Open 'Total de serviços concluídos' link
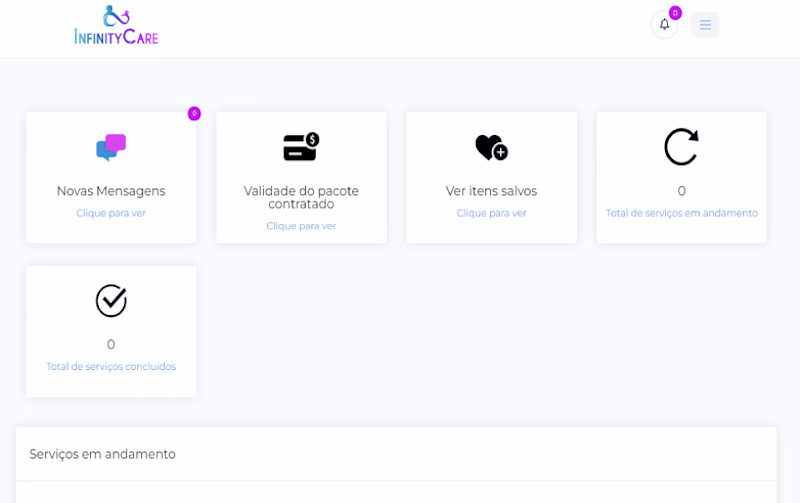The image size is (800, 503). click(x=111, y=367)
